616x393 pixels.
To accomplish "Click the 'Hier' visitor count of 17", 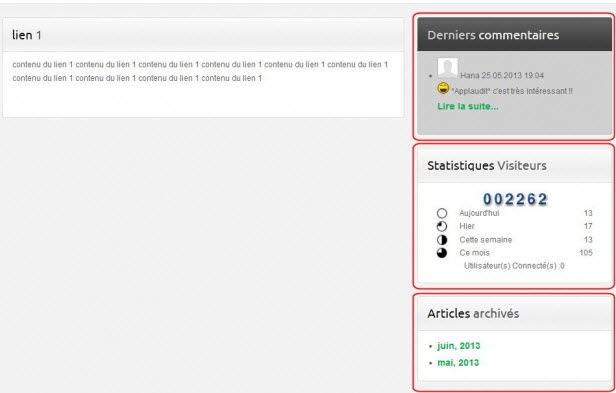I will pyautogui.click(x=588, y=226).
